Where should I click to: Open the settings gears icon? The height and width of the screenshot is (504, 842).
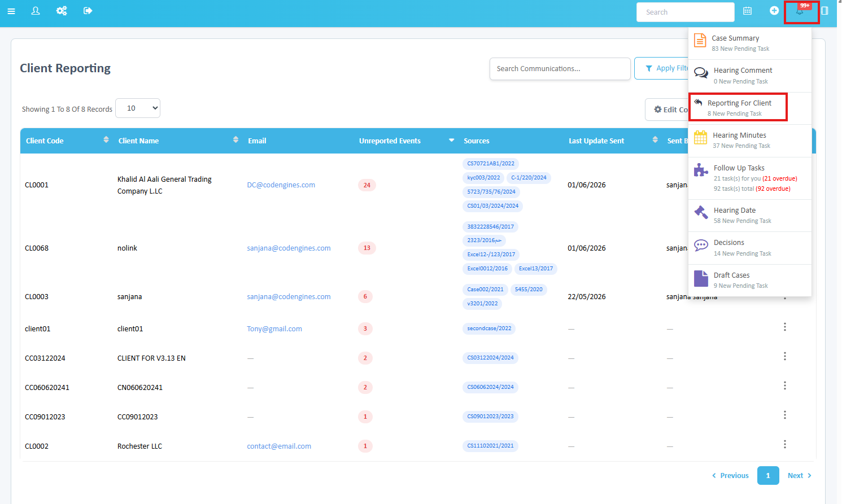tap(62, 11)
